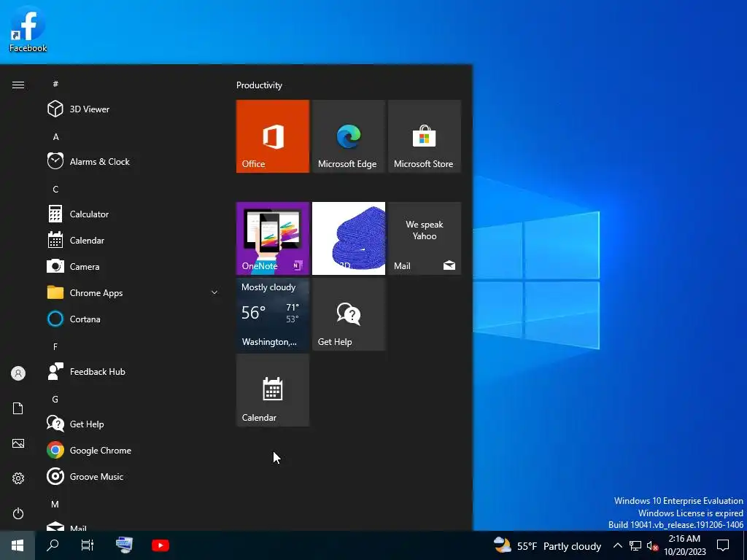Screen dimensions: 747x560
Task: Open the weather widget showing 55°F
Action: click(547, 545)
